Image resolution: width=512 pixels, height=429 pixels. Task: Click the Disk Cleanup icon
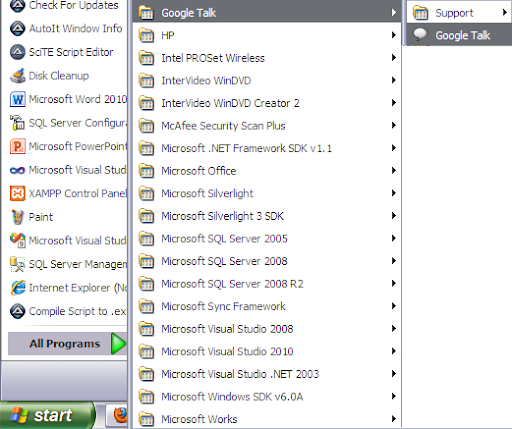pyautogui.click(x=17, y=76)
